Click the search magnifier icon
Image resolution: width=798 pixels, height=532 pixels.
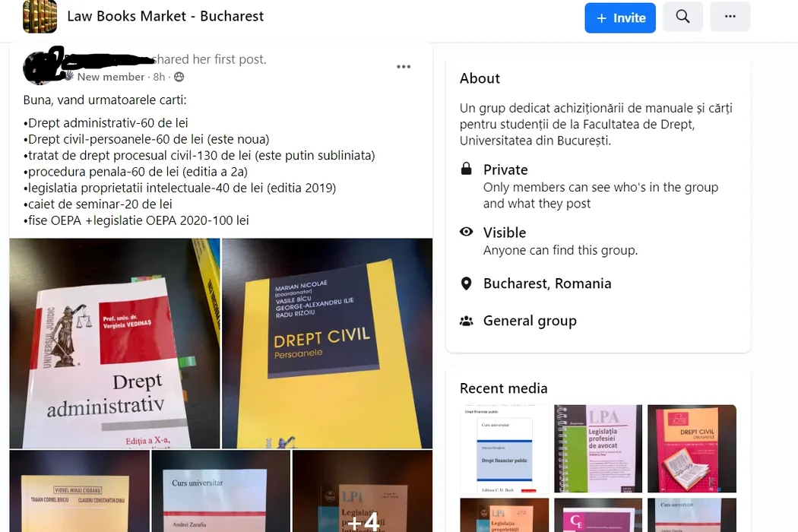682,17
